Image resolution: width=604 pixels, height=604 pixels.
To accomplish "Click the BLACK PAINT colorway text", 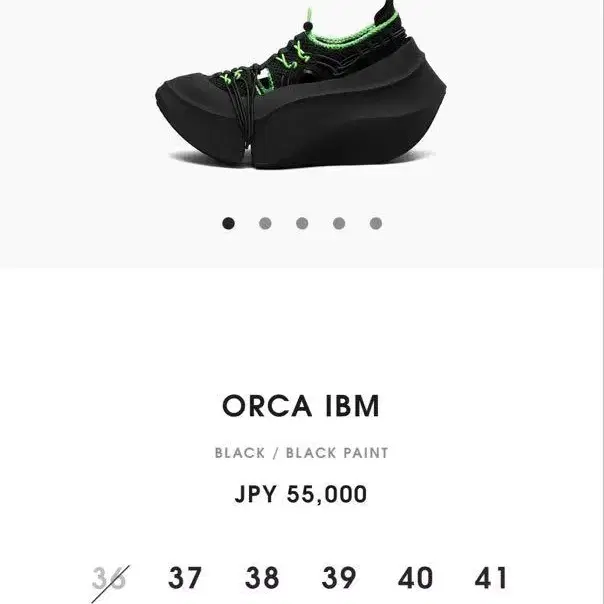I will tap(337, 453).
